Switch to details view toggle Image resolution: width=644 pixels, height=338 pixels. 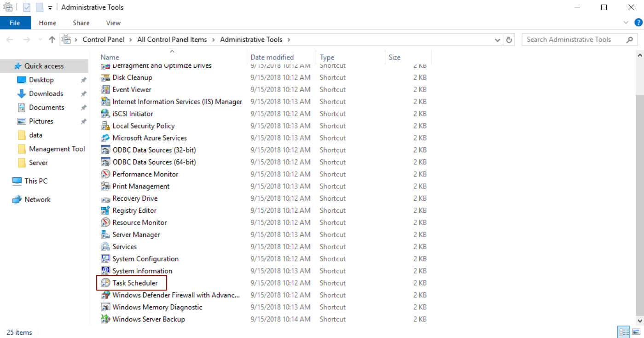624,332
